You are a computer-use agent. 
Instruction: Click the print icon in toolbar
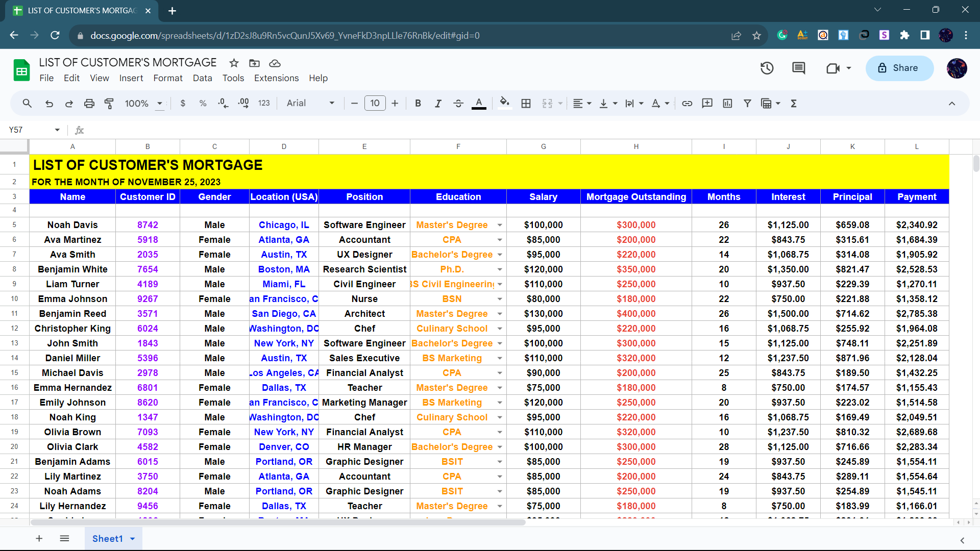pyautogui.click(x=89, y=104)
